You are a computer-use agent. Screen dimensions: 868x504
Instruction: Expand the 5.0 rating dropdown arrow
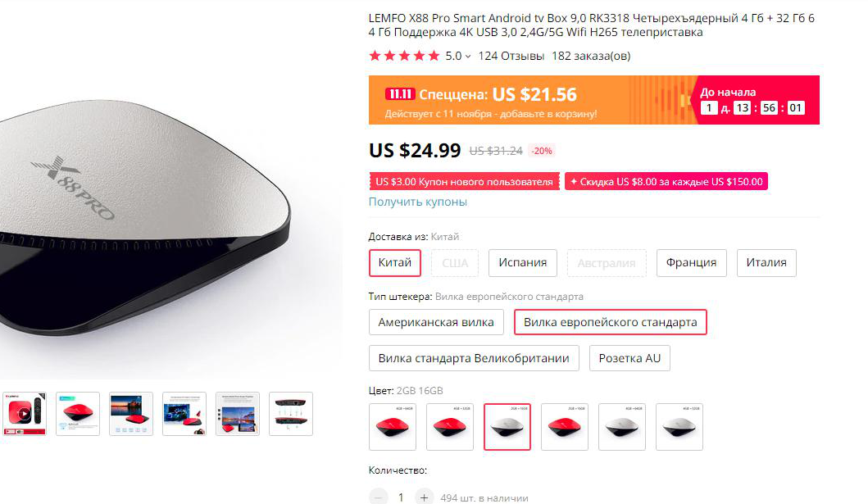[x=468, y=56]
